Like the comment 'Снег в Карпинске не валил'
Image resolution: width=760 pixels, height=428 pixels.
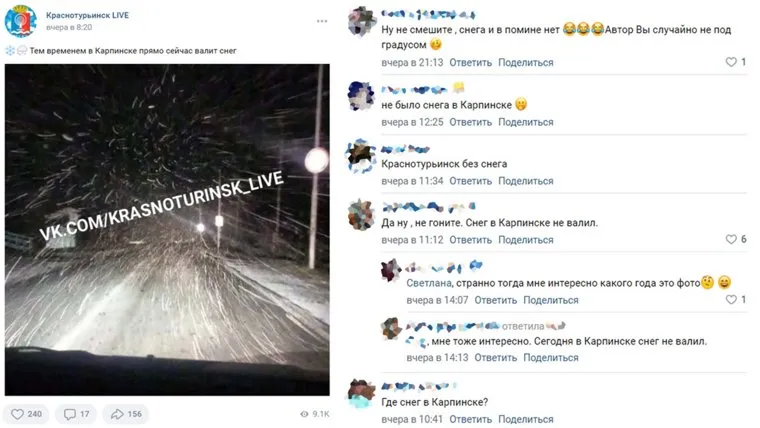point(730,239)
